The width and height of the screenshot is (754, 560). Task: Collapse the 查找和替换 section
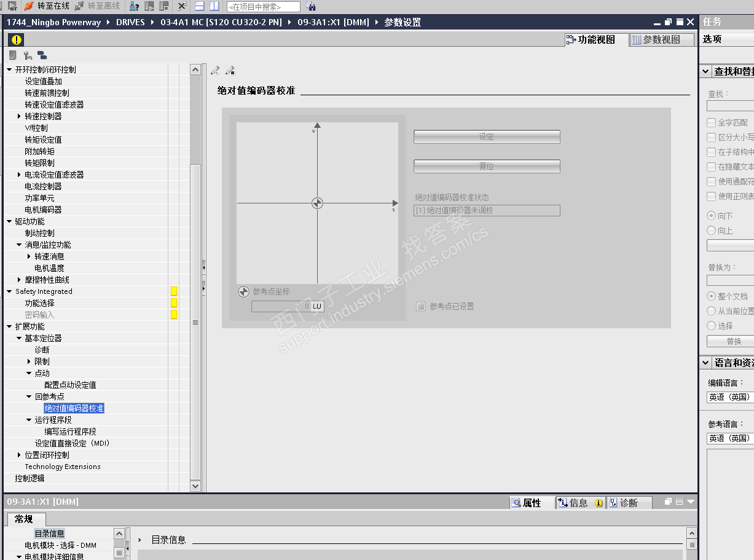pyautogui.click(x=706, y=71)
